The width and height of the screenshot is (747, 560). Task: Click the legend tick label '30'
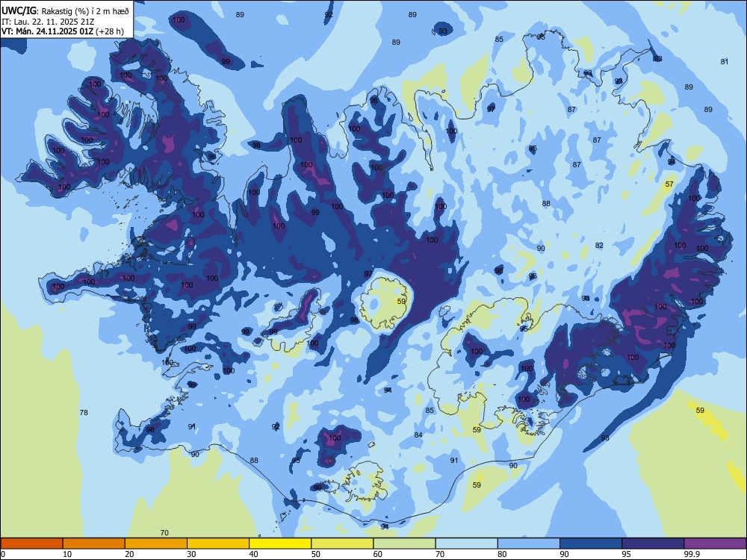[191, 554]
